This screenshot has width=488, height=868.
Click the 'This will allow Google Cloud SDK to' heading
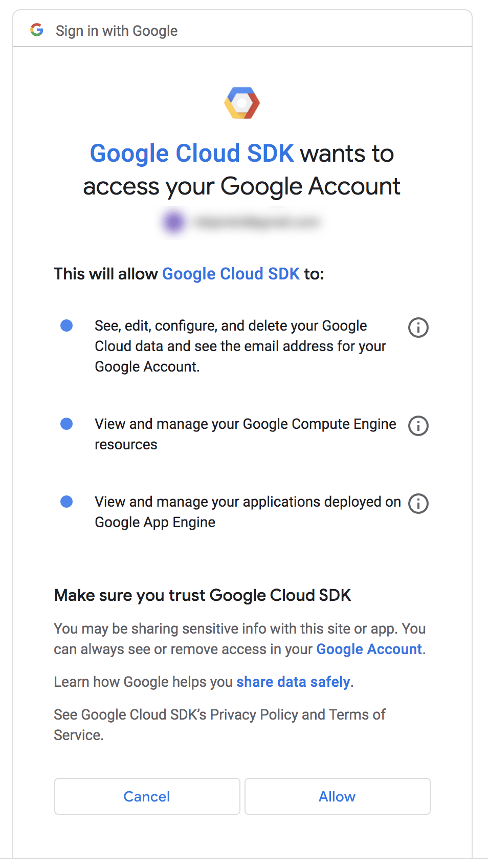click(x=191, y=274)
